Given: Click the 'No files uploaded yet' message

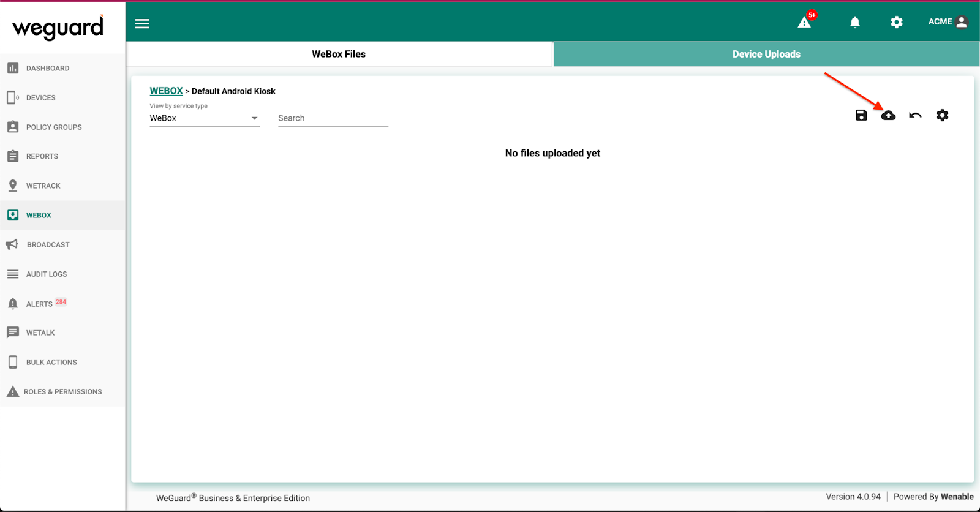Looking at the screenshot, I should (552, 153).
